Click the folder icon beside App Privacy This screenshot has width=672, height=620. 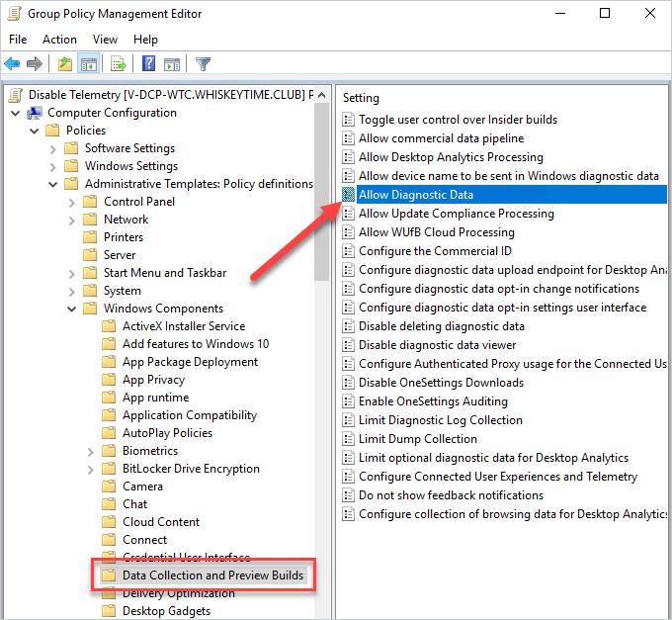tap(109, 380)
